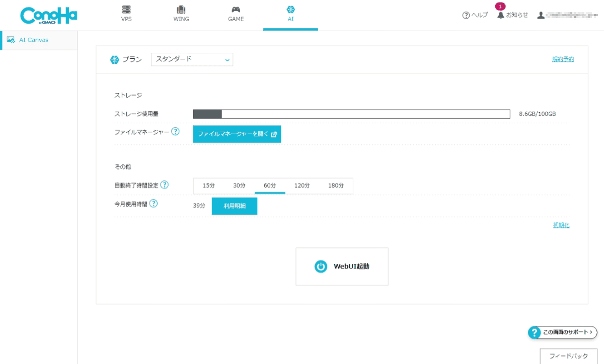Select the AI tab
The image size is (604, 364).
(x=290, y=14)
